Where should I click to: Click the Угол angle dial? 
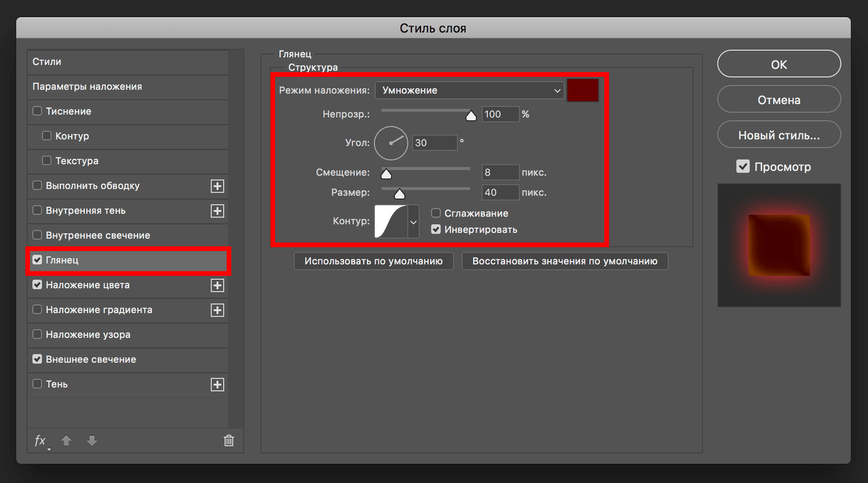[x=391, y=143]
